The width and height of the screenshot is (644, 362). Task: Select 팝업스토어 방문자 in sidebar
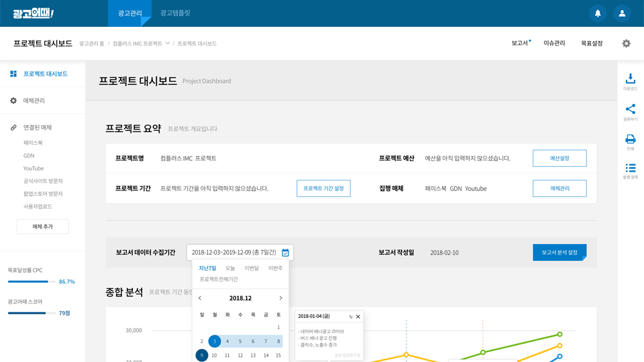point(43,194)
